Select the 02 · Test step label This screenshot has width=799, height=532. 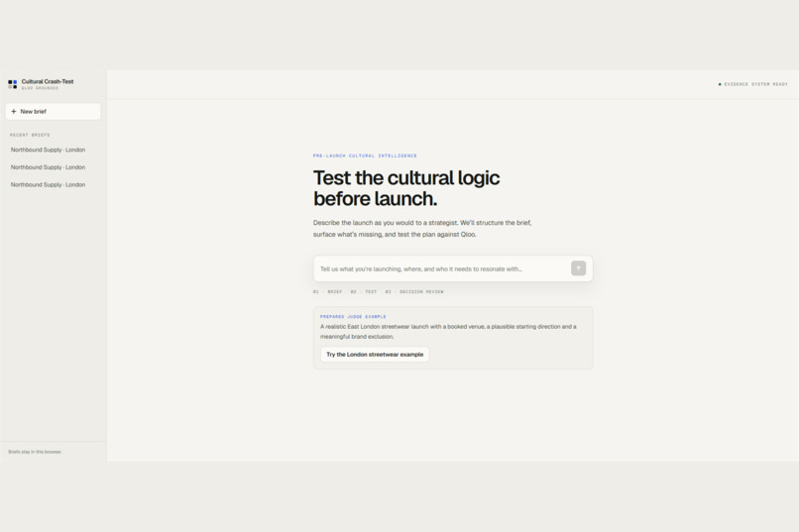(x=364, y=291)
